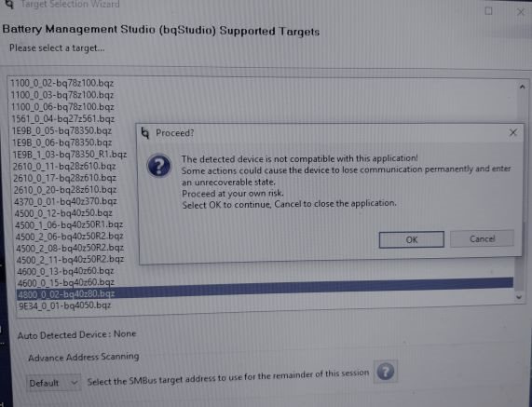The height and width of the screenshot is (407, 532).
Task: Click the SMBus address help question icon
Action: (385, 372)
